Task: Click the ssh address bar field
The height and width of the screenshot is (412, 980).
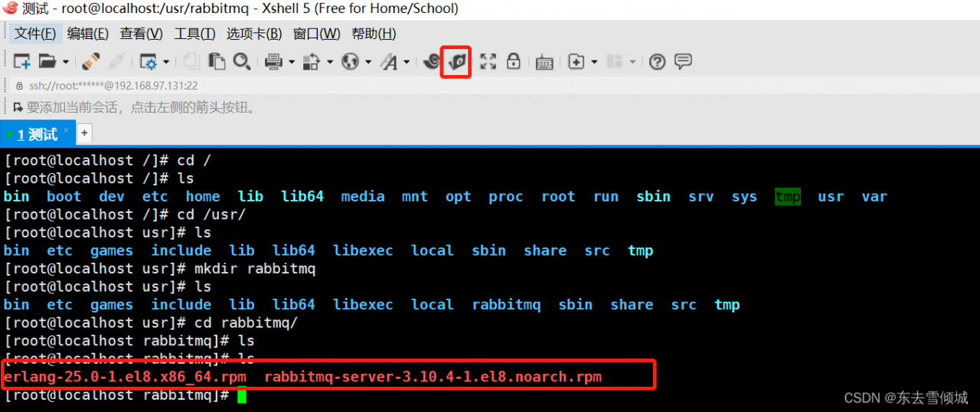Action: 490,86
